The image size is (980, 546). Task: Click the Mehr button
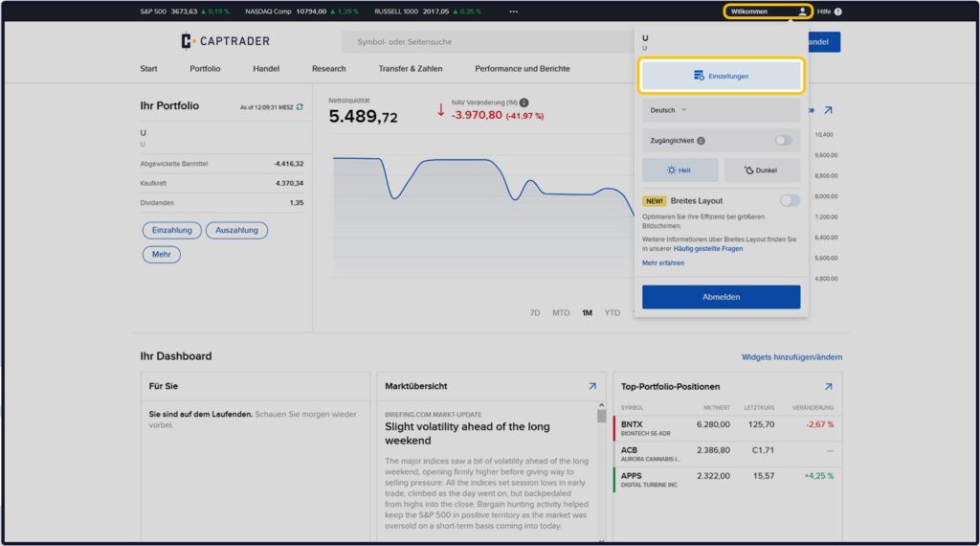(x=161, y=255)
